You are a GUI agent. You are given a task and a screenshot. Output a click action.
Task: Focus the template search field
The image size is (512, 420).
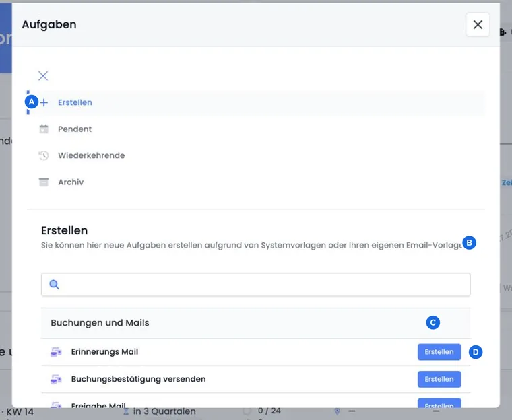[x=256, y=285]
